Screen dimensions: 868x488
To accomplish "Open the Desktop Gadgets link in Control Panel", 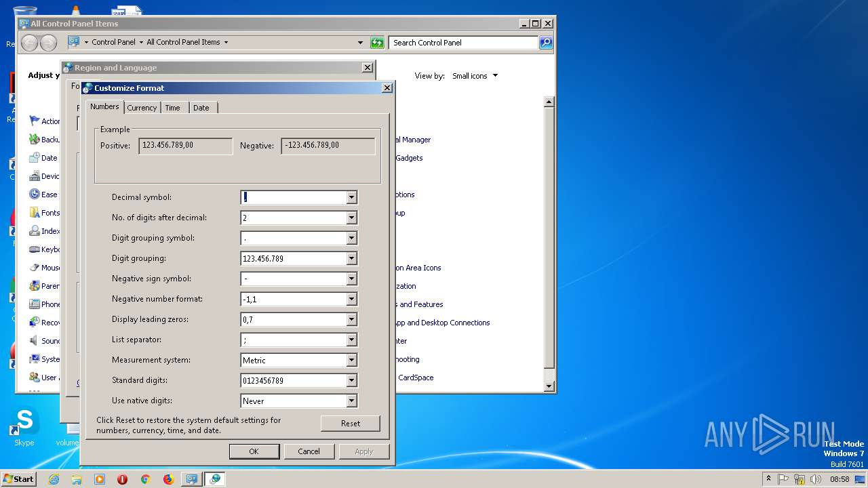I will [x=409, y=158].
